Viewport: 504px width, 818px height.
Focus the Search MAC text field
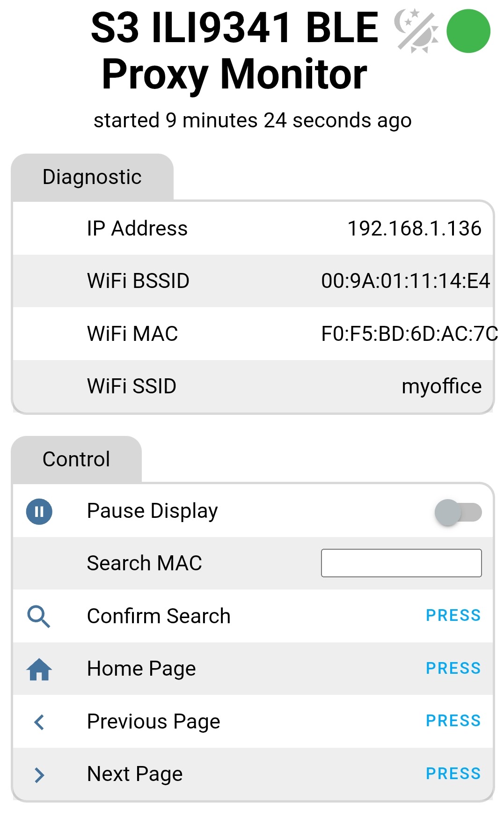coord(401,563)
